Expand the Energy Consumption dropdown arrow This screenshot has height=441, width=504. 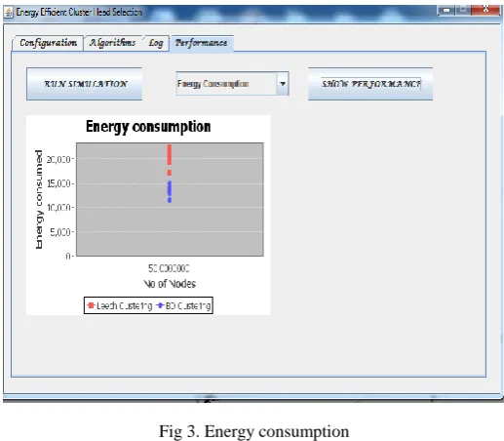click(x=283, y=84)
